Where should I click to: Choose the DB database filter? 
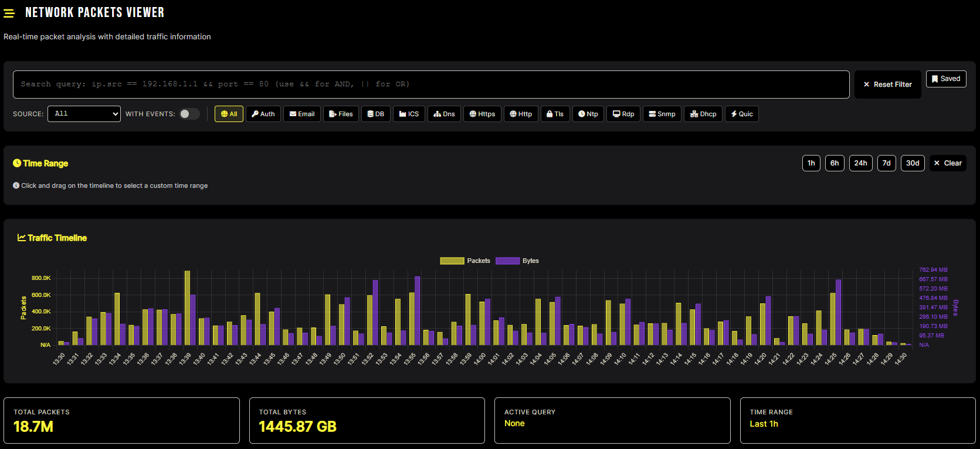tap(376, 114)
